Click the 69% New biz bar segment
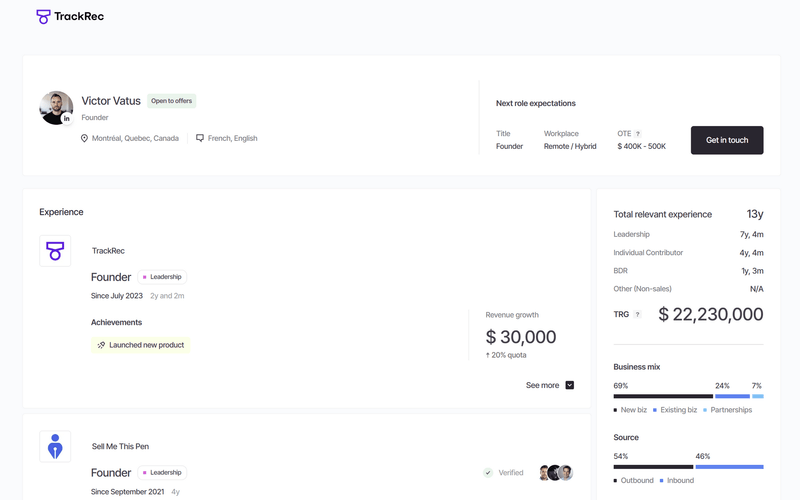 coord(662,396)
